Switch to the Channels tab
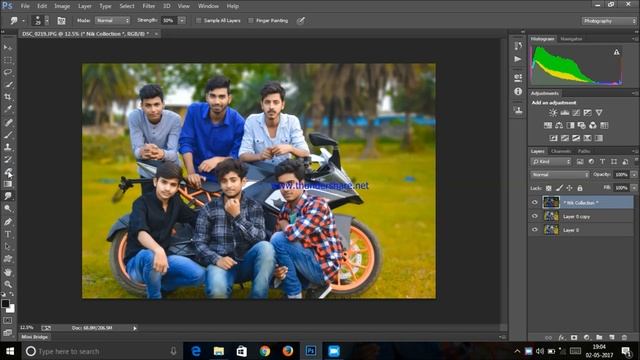Viewport: 640px width, 360px height. point(561,151)
